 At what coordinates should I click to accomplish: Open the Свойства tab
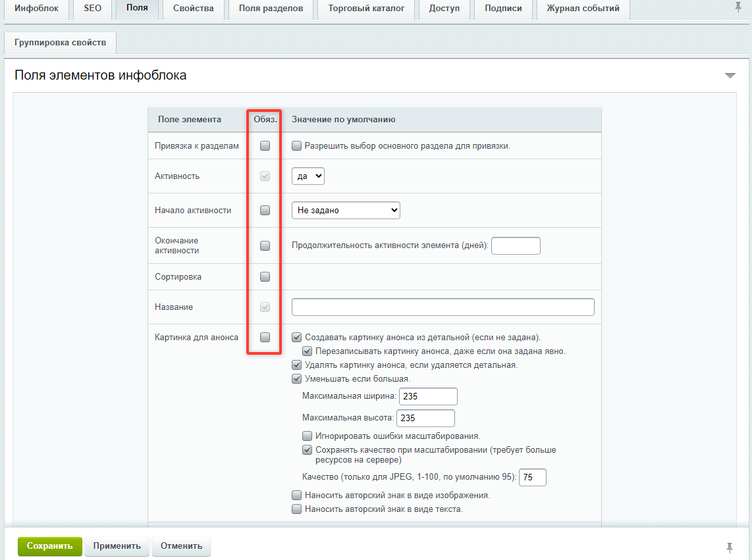pos(194,8)
